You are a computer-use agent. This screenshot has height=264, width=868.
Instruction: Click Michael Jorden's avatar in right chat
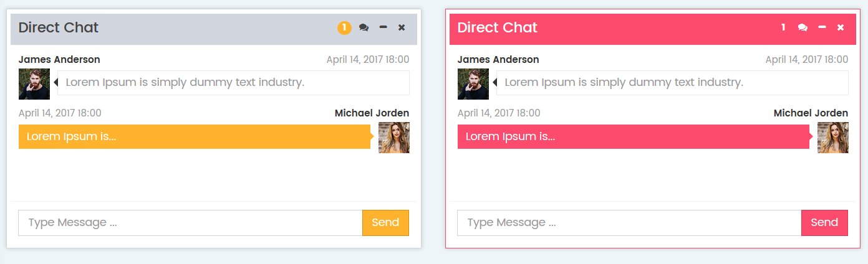(x=833, y=138)
